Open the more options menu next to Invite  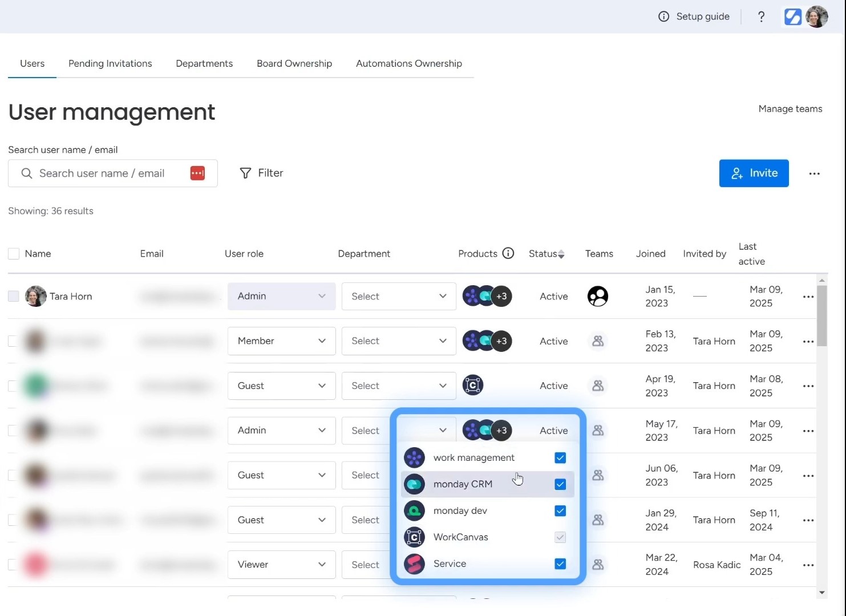[814, 173]
